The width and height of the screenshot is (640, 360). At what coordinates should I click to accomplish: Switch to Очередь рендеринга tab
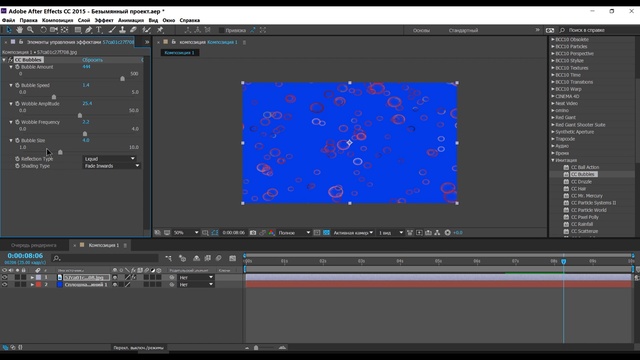(x=33, y=245)
